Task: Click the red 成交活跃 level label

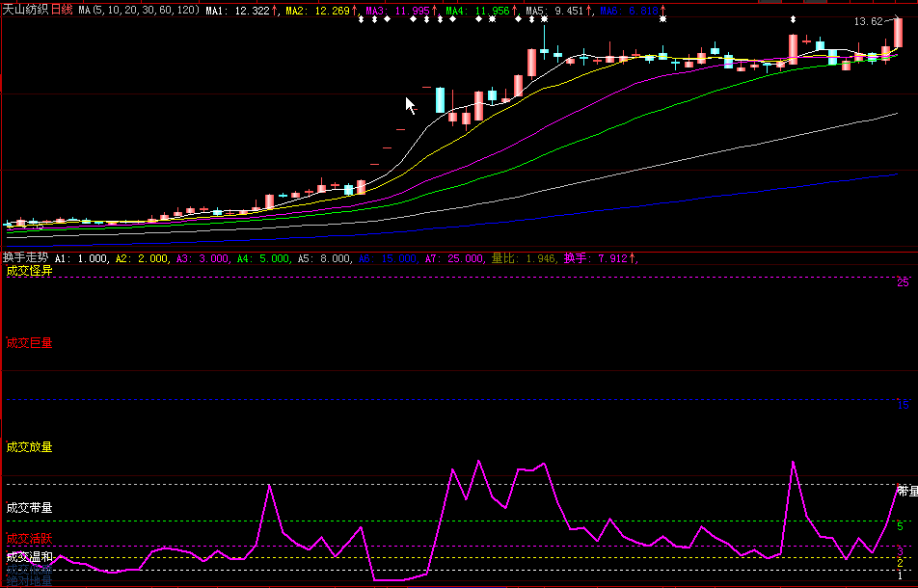Action: pyautogui.click(x=29, y=539)
